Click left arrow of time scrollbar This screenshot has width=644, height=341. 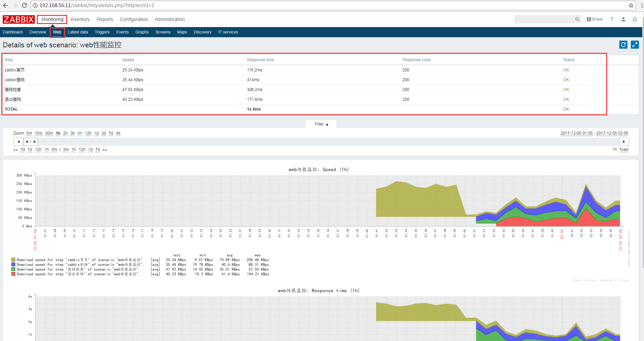coord(18,142)
